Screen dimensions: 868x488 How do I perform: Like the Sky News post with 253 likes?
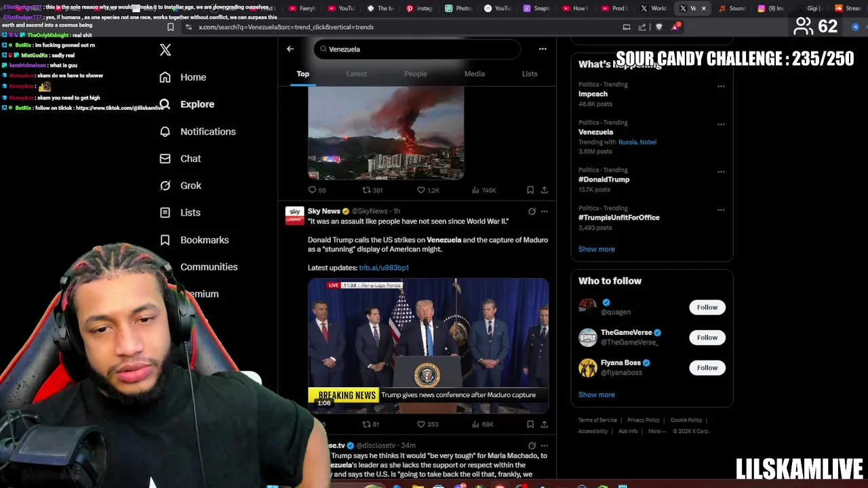[x=428, y=424]
